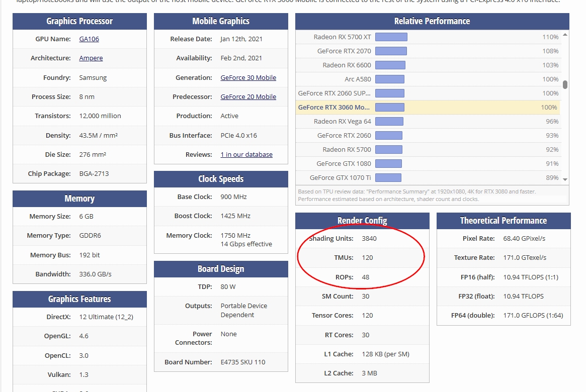
Task: Click the GeForce RTX 2060 93% row
Action: (428, 136)
